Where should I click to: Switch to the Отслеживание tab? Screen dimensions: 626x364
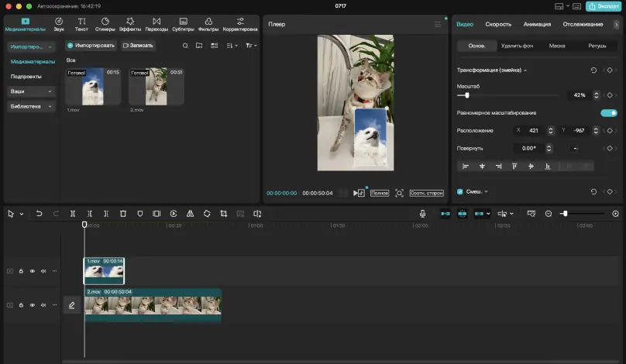click(x=583, y=24)
